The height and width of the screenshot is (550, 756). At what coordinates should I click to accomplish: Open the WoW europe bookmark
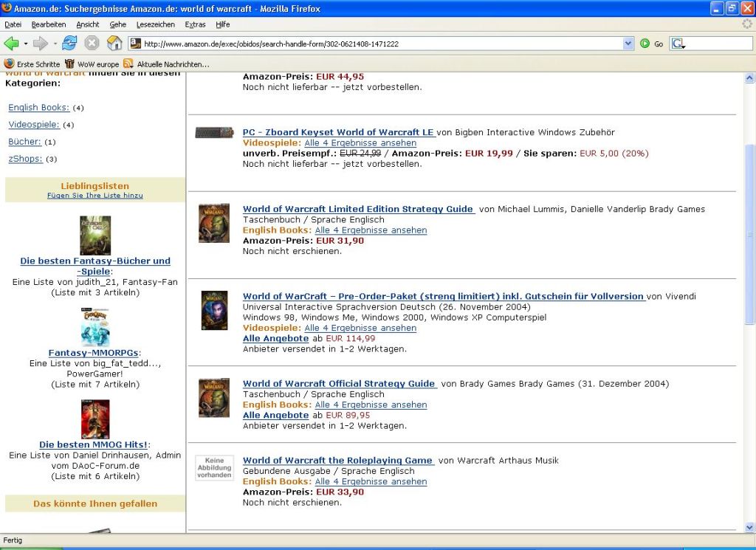(x=92, y=63)
